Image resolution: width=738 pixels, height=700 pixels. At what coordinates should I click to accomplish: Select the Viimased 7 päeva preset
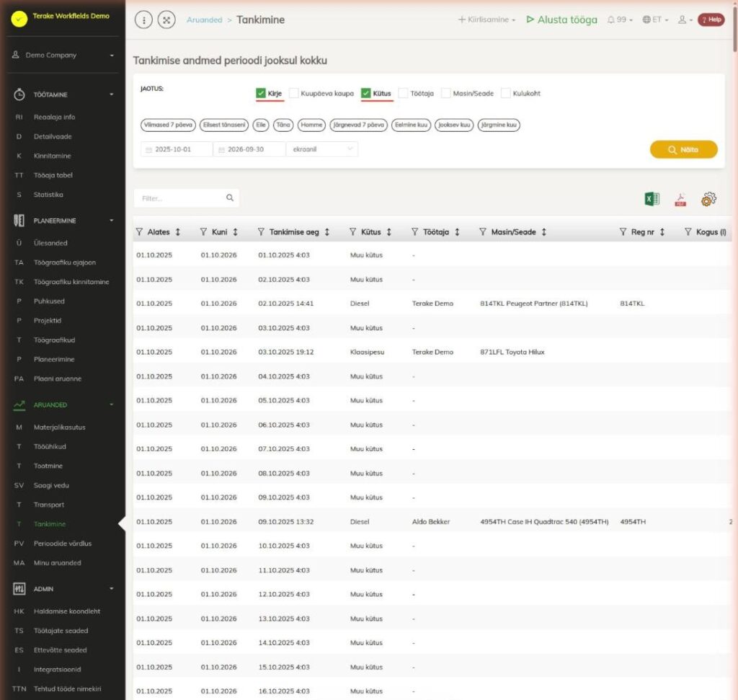tap(168, 125)
